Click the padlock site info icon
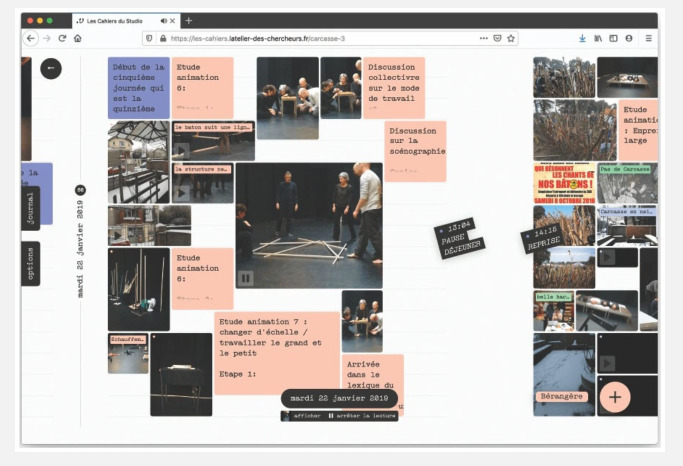Viewport: 683px width, 466px height. point(163,38)
